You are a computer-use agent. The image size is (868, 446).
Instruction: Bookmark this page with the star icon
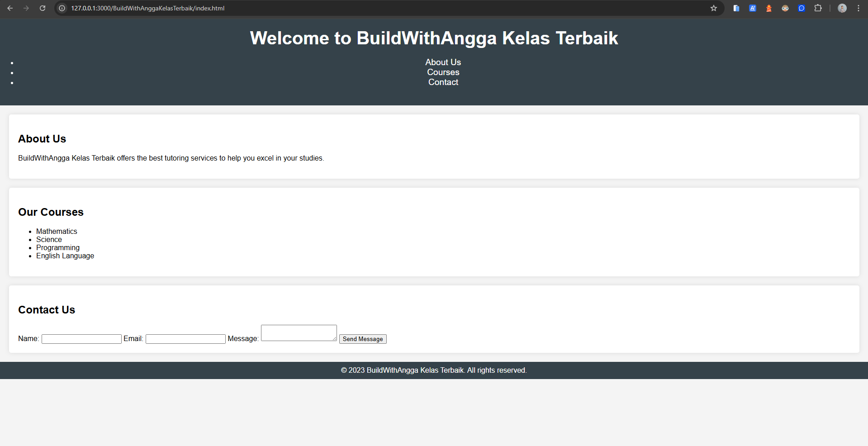point(714,8)
